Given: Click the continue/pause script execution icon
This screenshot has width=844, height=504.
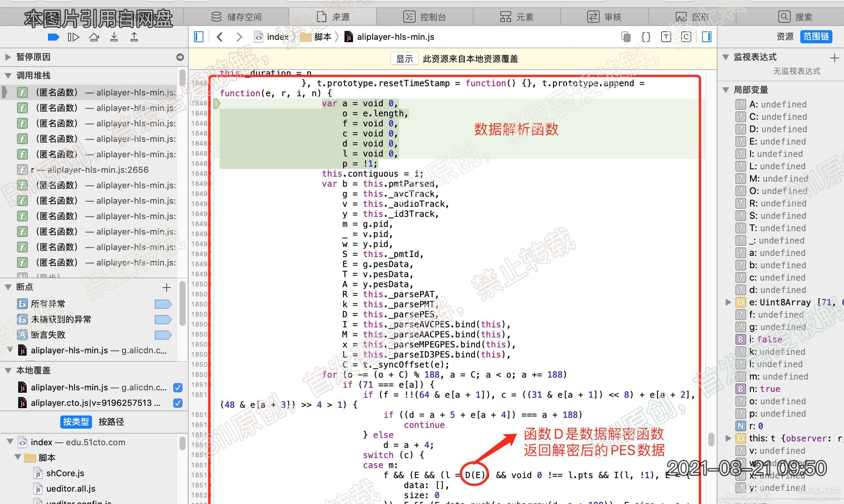Looking at the screenshot, I should tap(73, 37).
